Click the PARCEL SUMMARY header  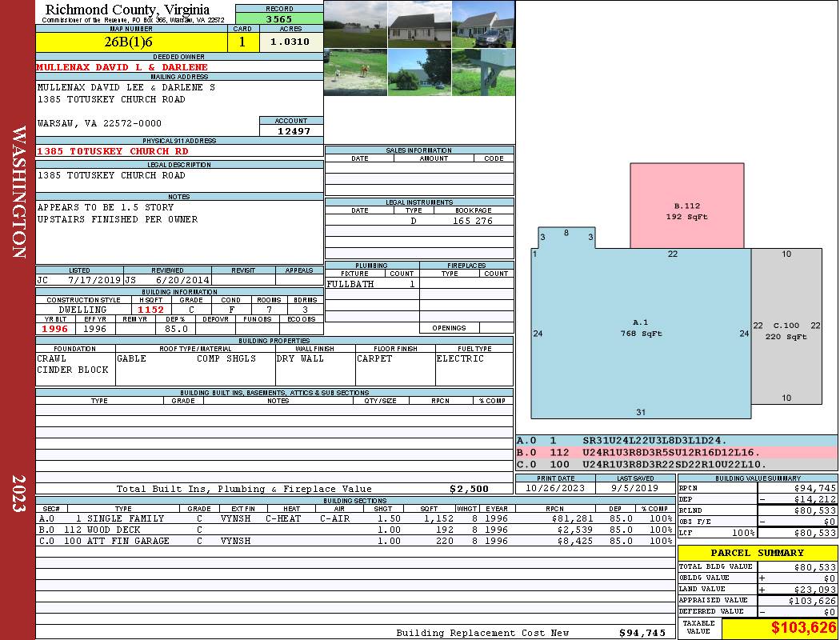coord(757,553)
